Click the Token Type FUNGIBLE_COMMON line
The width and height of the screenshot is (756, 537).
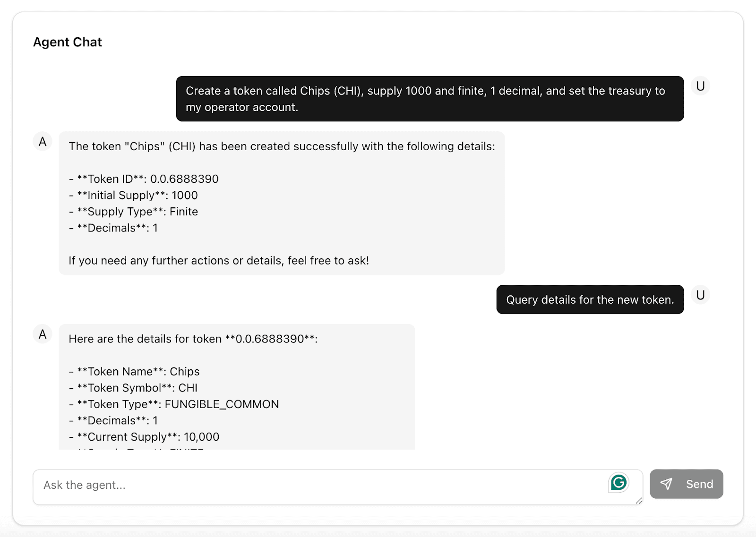click(174, 404)
